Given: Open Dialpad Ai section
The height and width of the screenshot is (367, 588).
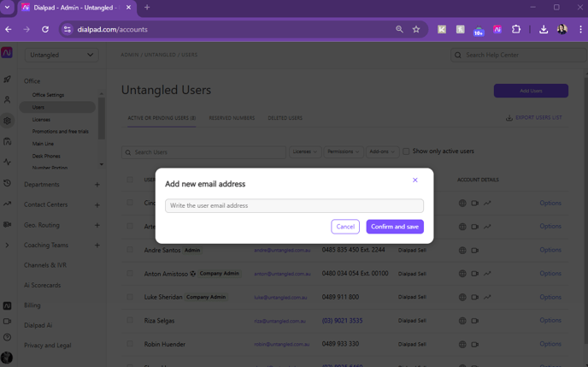Looking at the screenshot, I should [x=38, y=325].
